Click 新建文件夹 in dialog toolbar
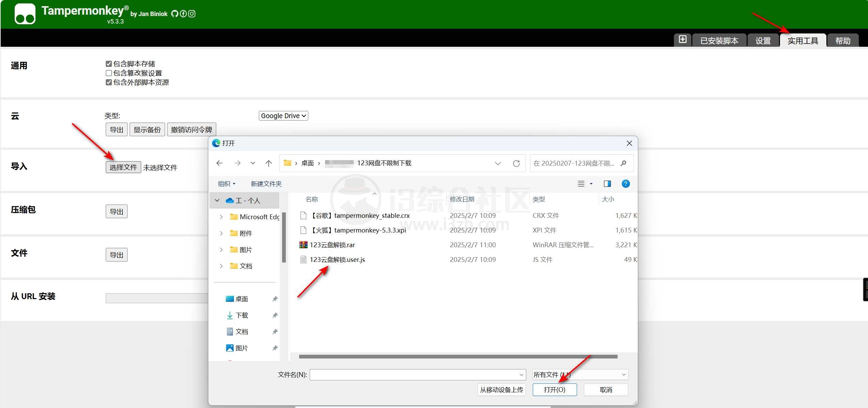Viewport: 868px width, 408px height. pyautogui.click(x=266, y=184)
